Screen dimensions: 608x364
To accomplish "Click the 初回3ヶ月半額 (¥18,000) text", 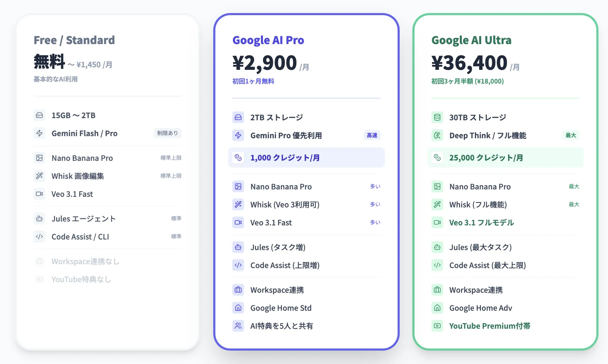I will (467, 81).
